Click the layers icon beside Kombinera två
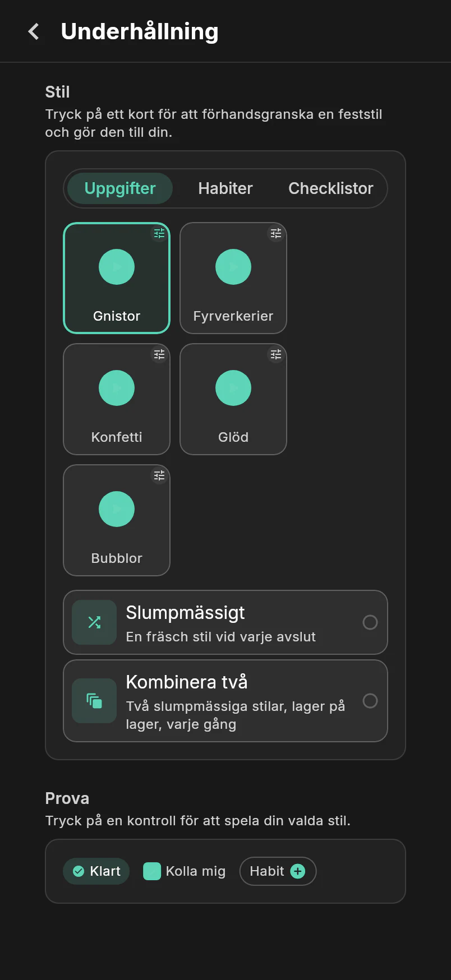 coord(94,701)
